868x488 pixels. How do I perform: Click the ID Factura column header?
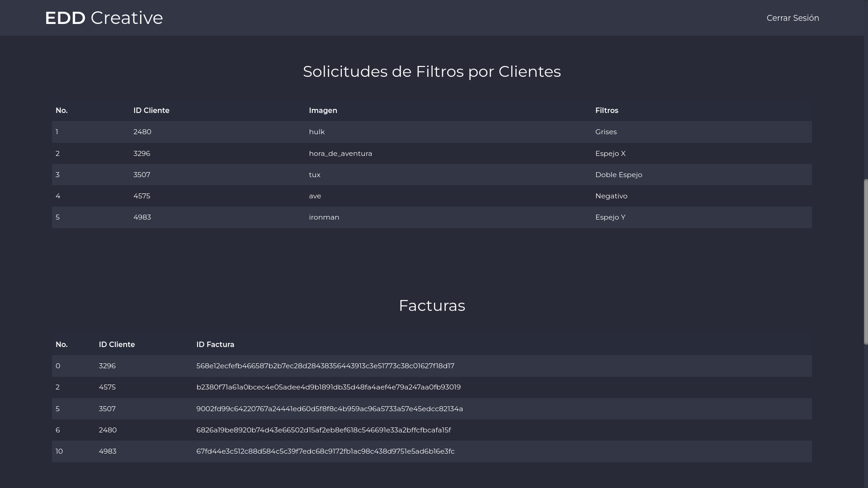point(215,345)
